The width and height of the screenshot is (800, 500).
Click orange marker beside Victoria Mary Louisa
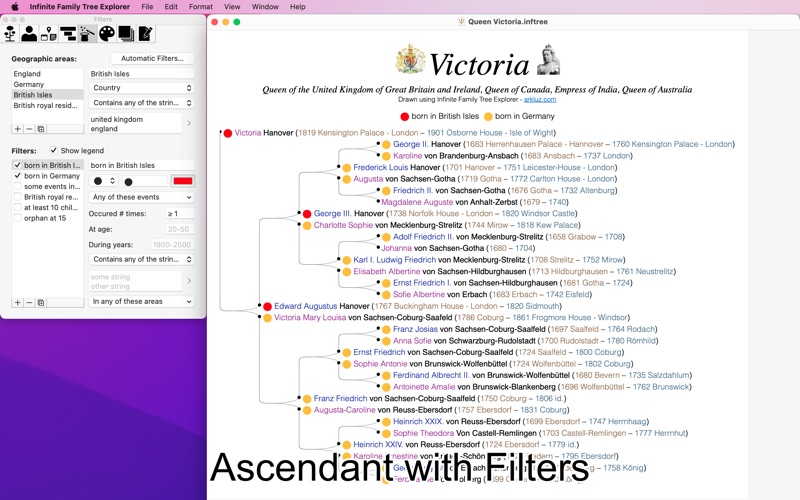point(267,318)
